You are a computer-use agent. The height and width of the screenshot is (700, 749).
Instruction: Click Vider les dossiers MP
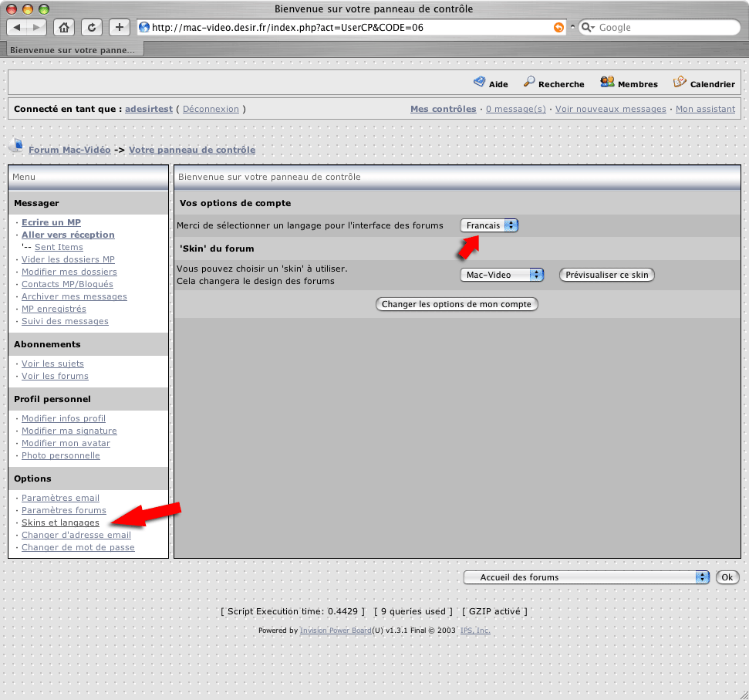click(x=68, y=259)
